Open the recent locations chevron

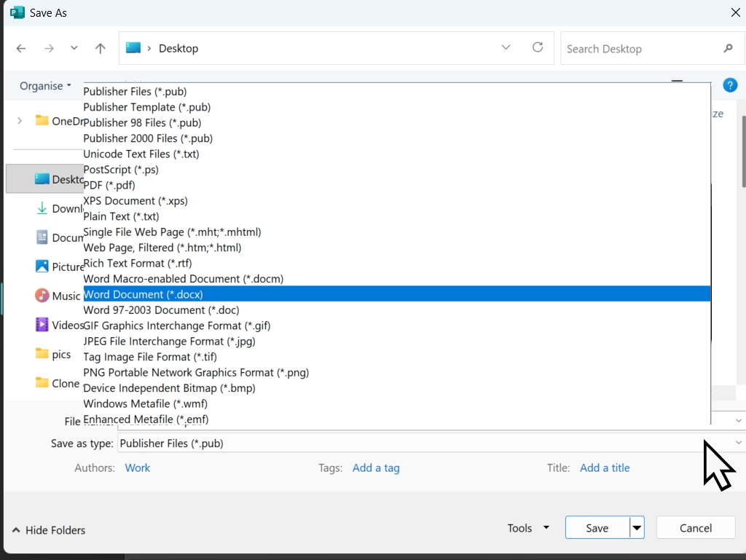coord(74,48)
